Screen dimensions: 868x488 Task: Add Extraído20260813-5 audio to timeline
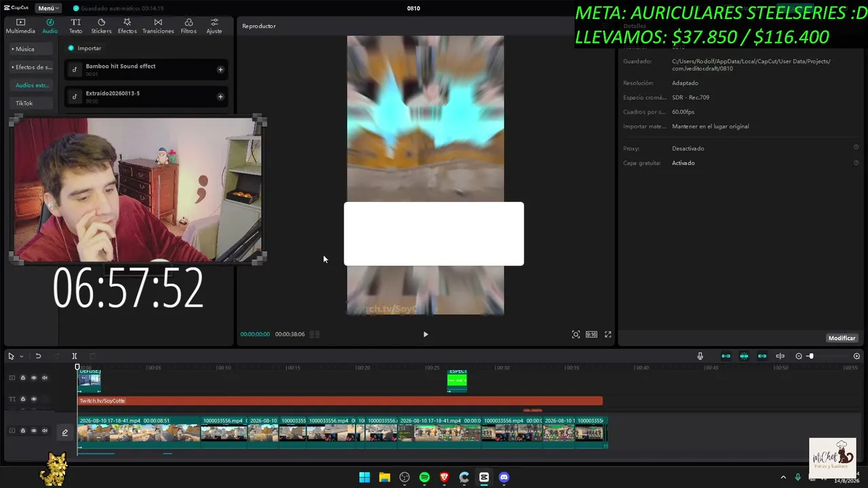click(220, 96)
